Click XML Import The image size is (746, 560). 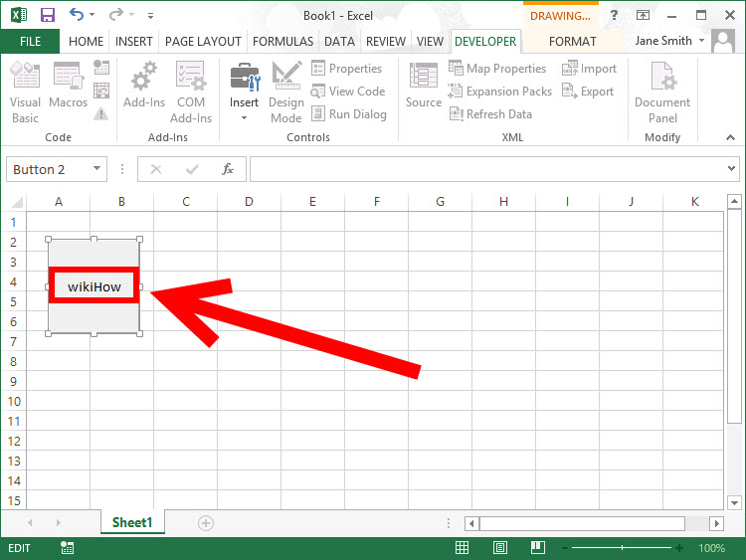(589, 68)
